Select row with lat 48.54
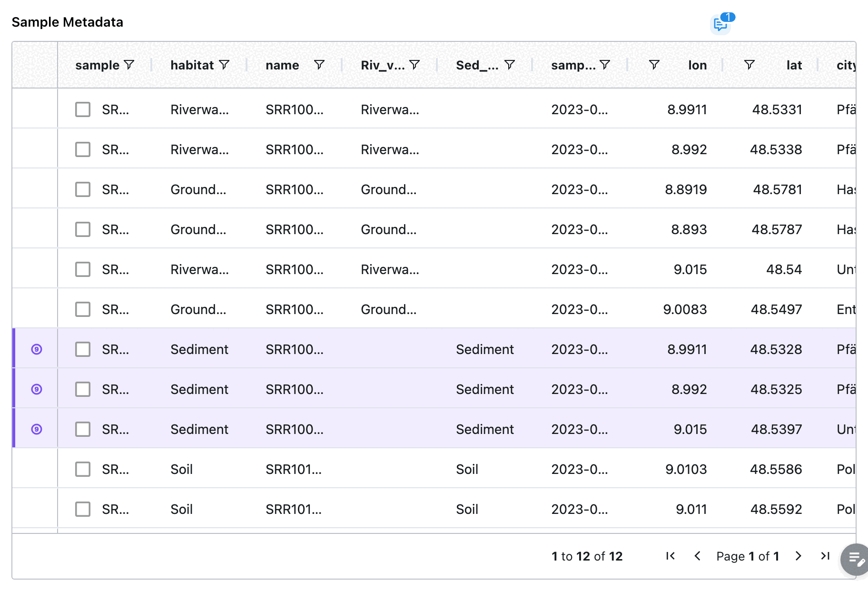 (83, 269)
